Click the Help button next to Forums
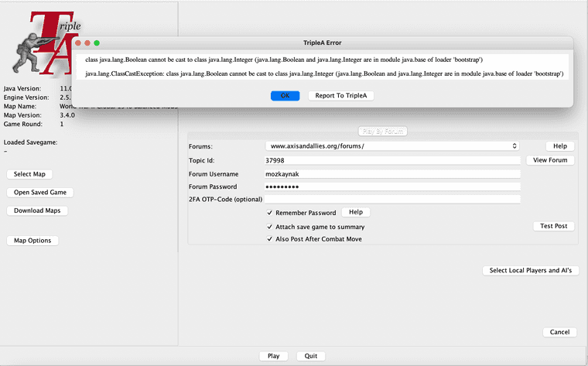588x366 pixels. coord(560,146)
